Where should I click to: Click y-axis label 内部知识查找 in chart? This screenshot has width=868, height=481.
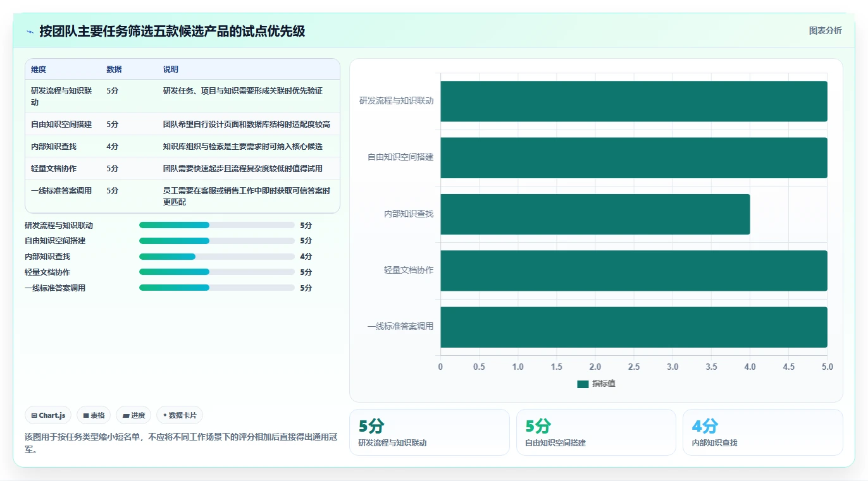[x=409, y=214]
